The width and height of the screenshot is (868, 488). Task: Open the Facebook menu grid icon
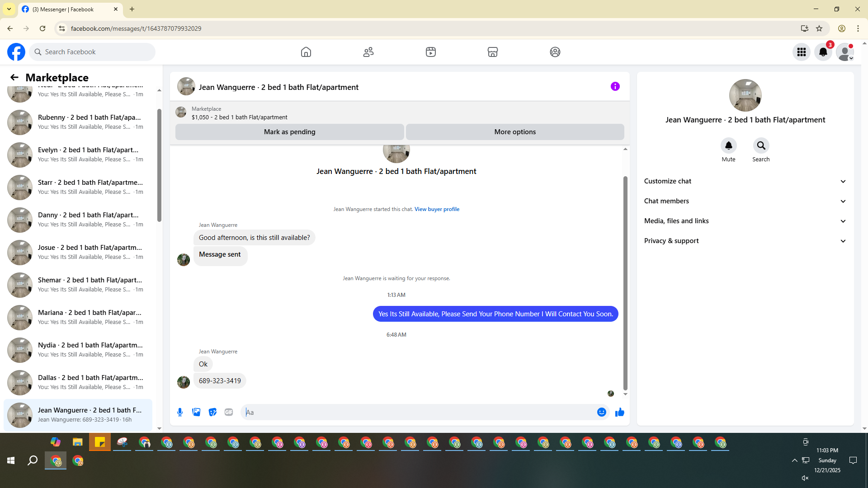(x=802, y=52)
